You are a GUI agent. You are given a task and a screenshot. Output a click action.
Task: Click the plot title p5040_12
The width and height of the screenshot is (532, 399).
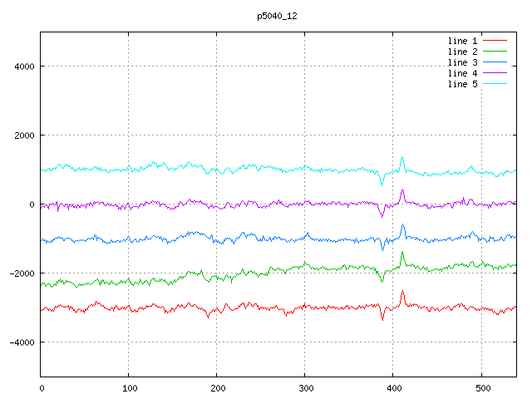point(278,16)
